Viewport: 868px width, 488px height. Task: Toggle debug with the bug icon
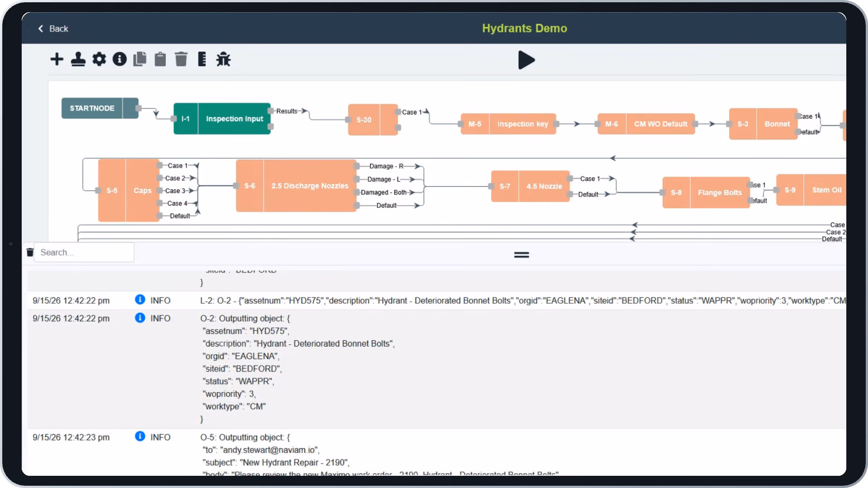coord(223,59)
